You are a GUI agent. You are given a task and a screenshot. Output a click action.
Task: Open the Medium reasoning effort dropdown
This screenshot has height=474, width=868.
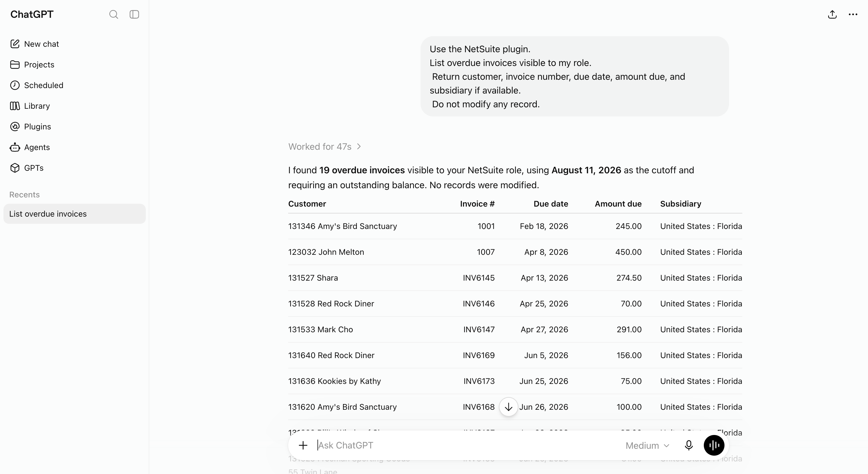(x=647, y=445)
